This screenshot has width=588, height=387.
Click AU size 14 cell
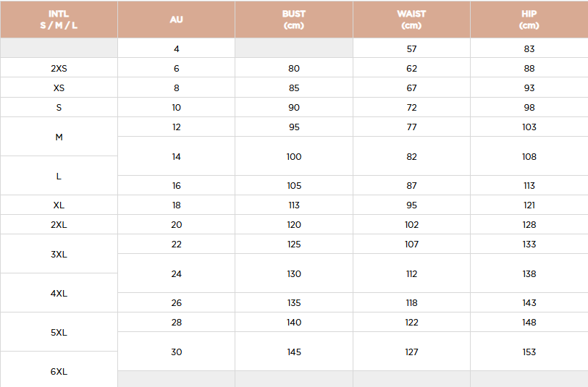coord(176,156)
